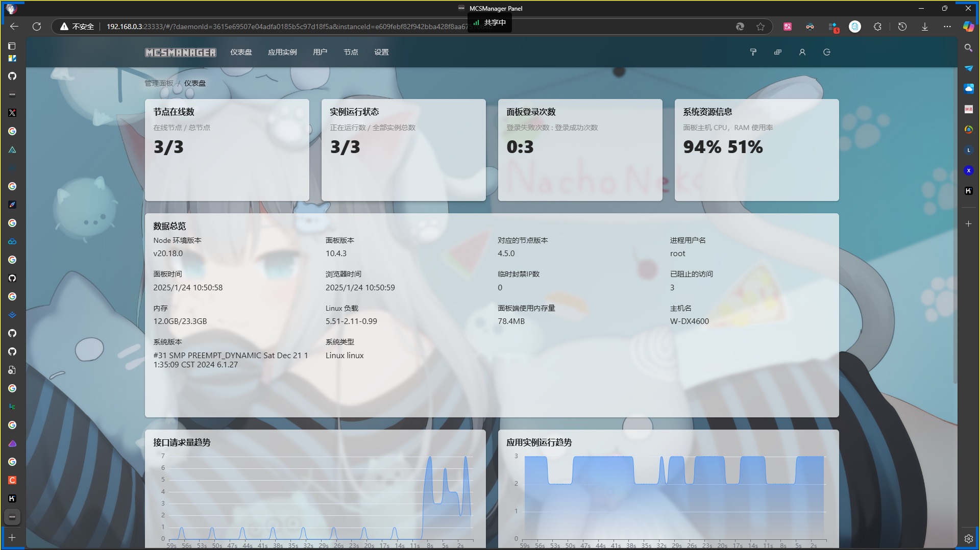Open the paint roller theme customization icon

coord(753,52)
